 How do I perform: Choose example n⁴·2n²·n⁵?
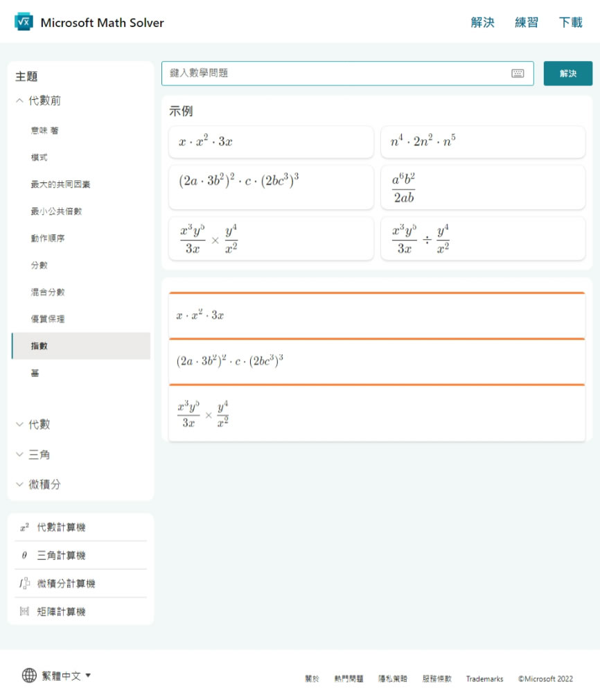coord(483,142)
